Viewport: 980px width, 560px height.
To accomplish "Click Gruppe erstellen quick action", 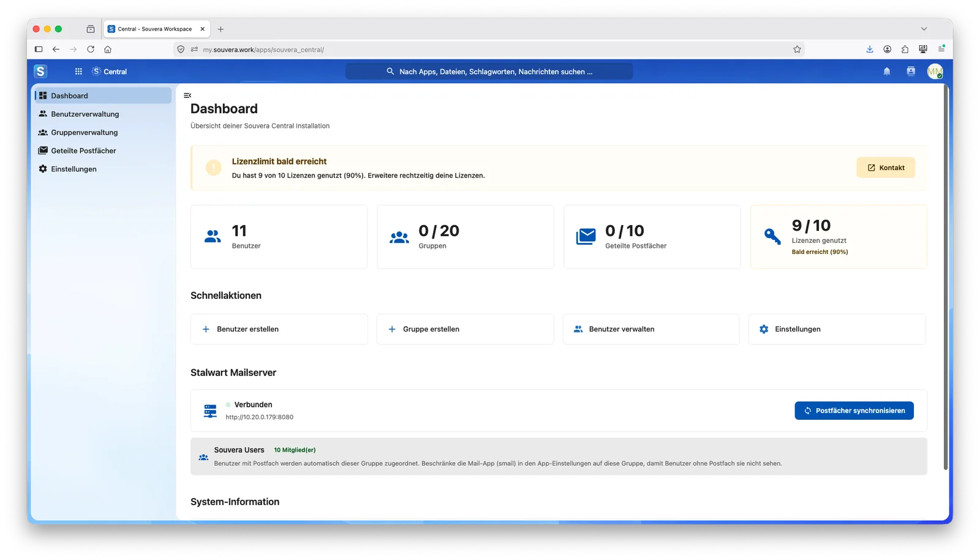I will (x=466, y=329).
